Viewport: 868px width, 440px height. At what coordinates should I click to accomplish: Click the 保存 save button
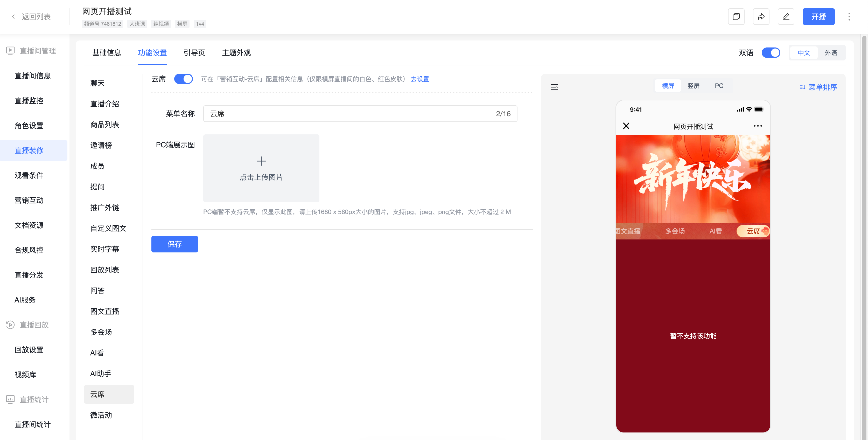(x=174, y=244)
